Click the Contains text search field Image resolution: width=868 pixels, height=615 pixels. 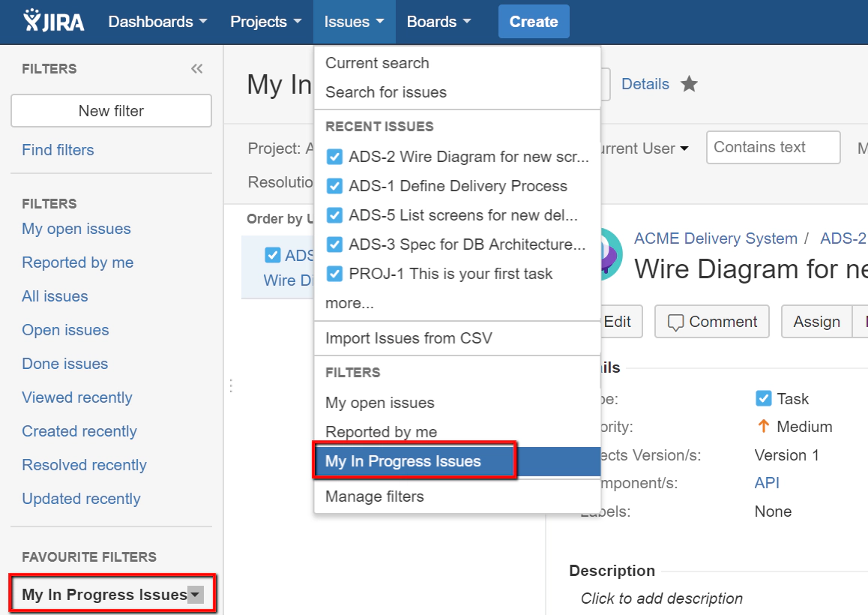click(773, 148)
